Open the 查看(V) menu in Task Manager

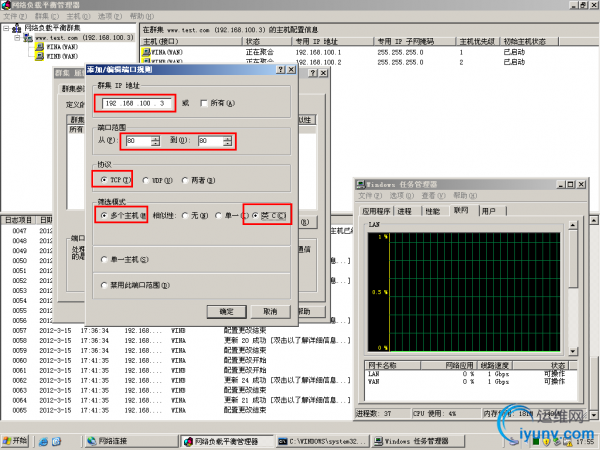tap(434, 196)
